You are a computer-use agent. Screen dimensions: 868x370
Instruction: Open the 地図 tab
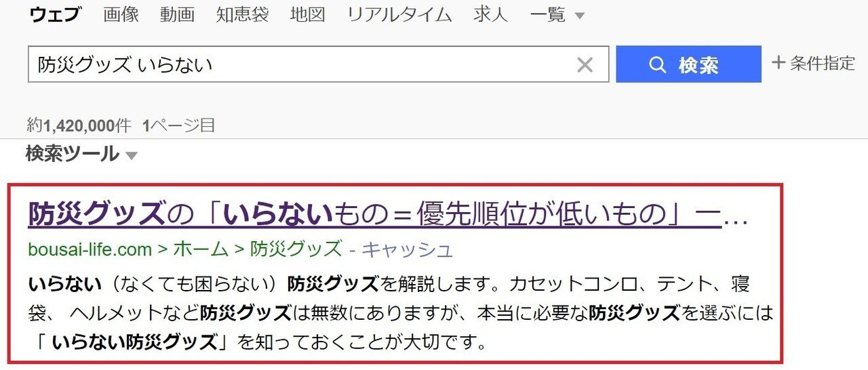tap(307, 14)
